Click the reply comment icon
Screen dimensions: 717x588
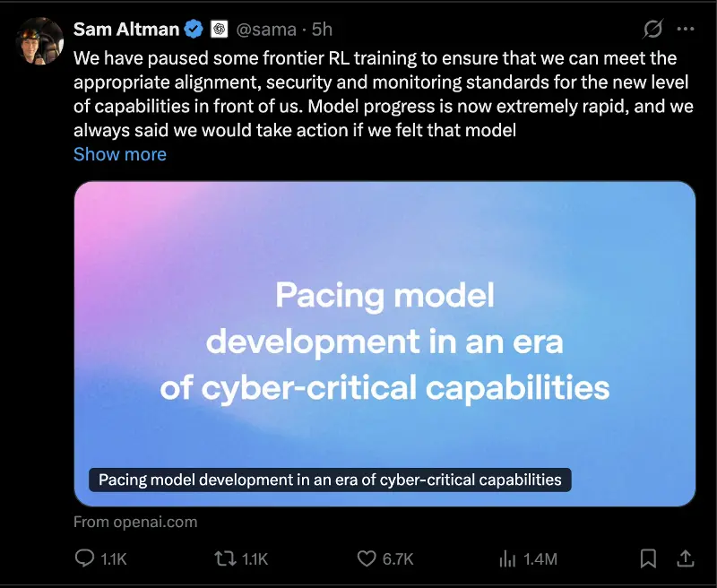coord(84,558)
